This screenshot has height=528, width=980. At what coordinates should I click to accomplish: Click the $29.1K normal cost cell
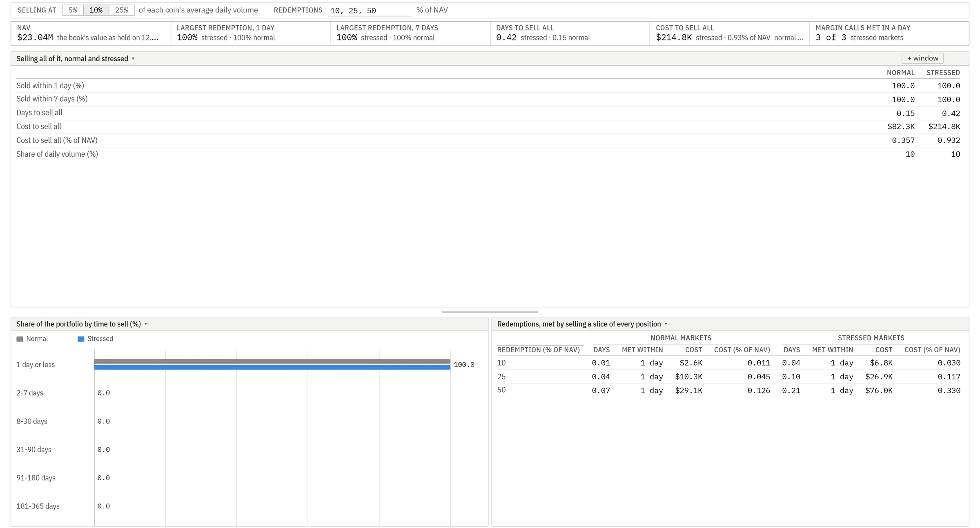[688, 390]
